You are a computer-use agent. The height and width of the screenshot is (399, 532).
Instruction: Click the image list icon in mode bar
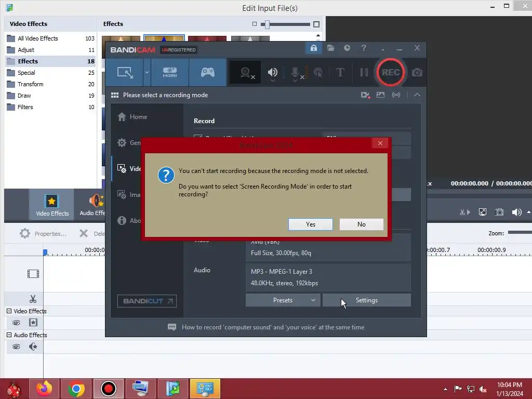pyautogui.click(x=381, y=95)
